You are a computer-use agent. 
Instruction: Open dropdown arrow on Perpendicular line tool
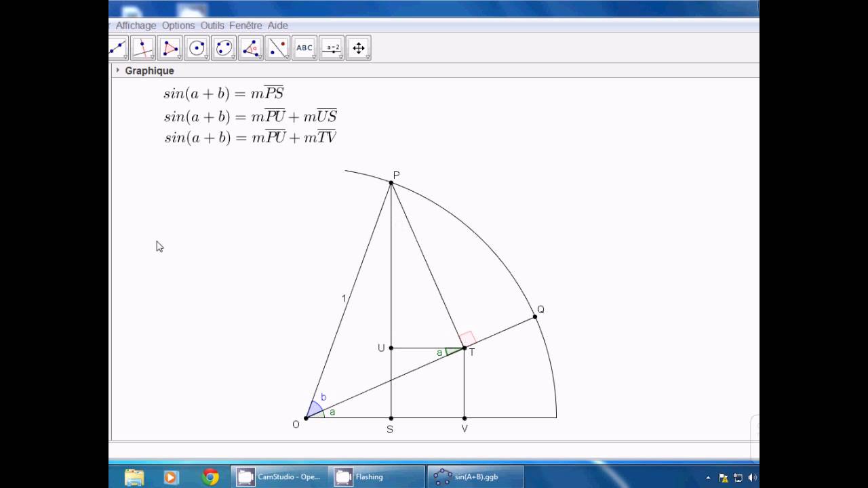coord(152,58)
